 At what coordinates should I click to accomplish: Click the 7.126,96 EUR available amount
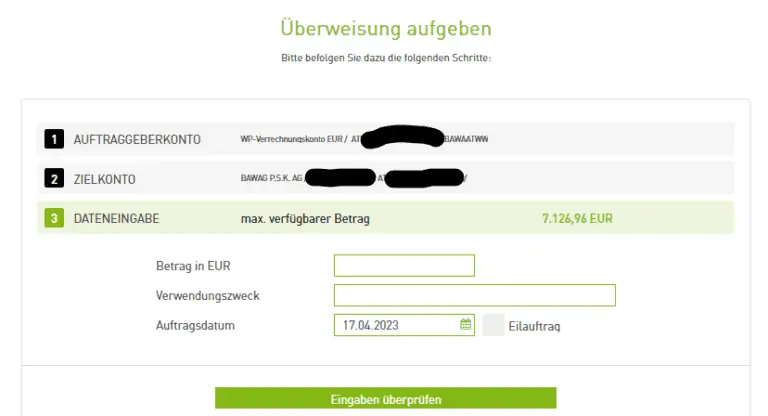577,219
